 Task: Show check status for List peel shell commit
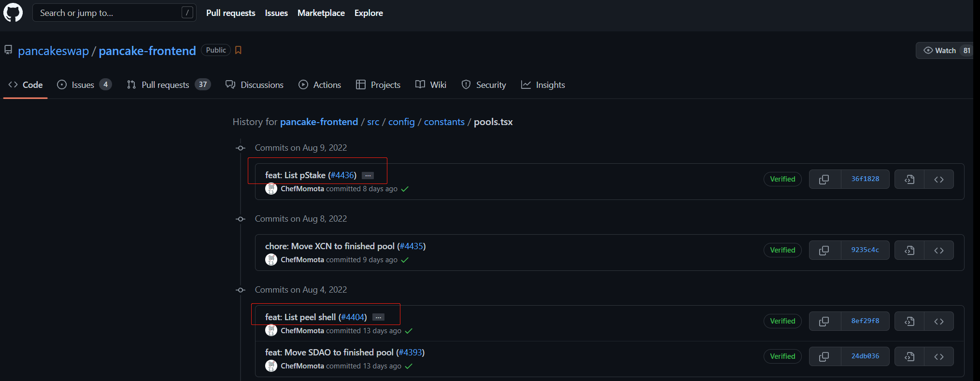pos(409,331)
